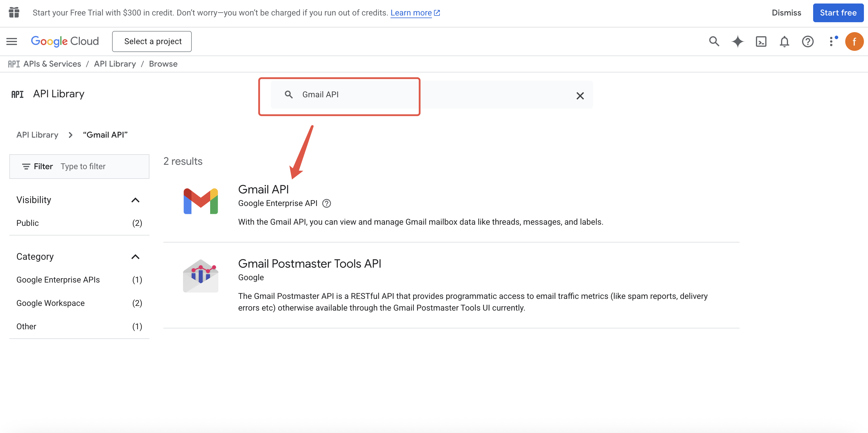Open the Gemini sparkle assistant icon
Image resolution: width=868 pixels, height=433 pixels.
click(738, 41)
